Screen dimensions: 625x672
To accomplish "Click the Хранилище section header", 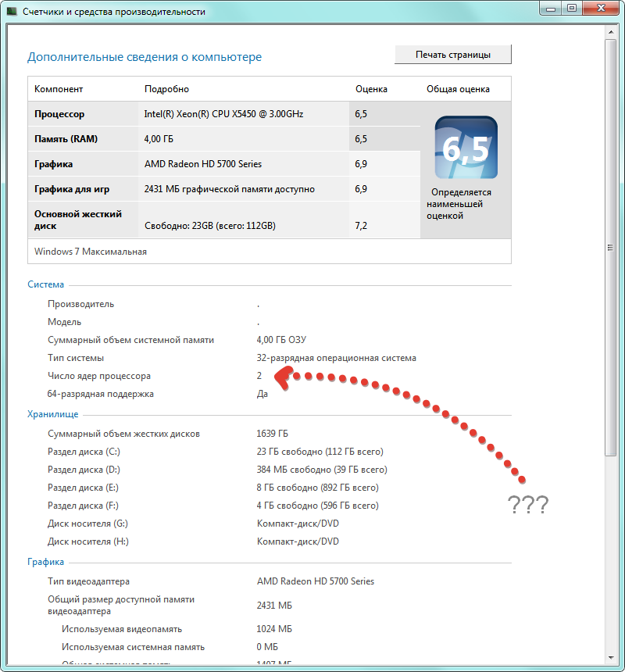I will 53,414.
